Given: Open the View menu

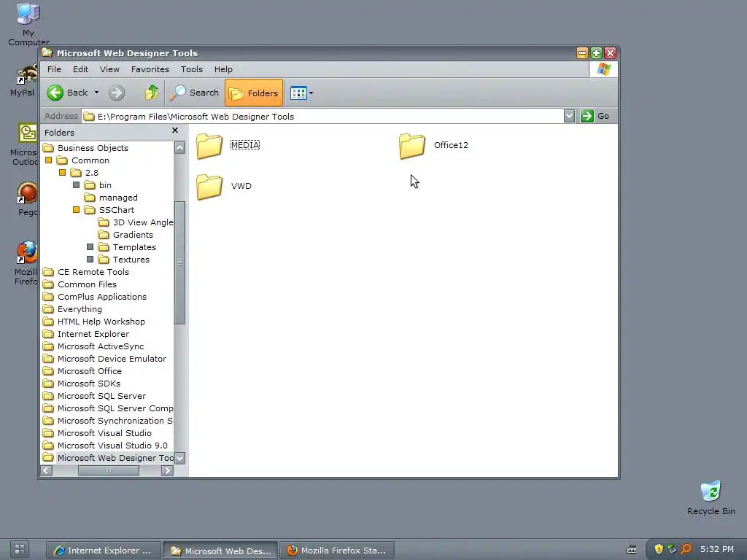Looking at the screenshot, I should click(109, 69).
